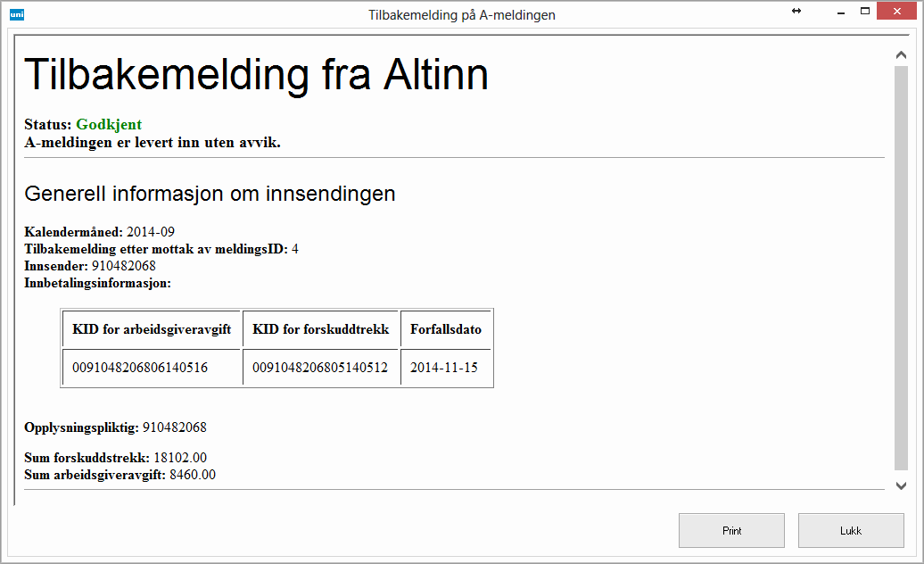
Task: Click the window title Tilbakemelding på A-meldingen
Action: pos(462,15)
